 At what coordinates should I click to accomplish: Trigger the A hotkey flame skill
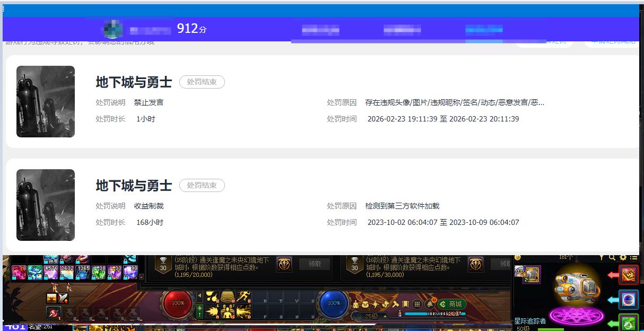(212, 311)
